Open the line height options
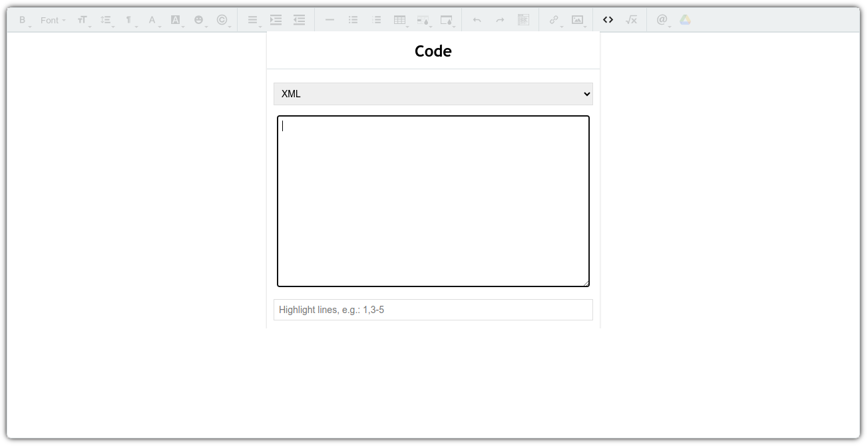This screenshot has width=868, height=447. 106,20
